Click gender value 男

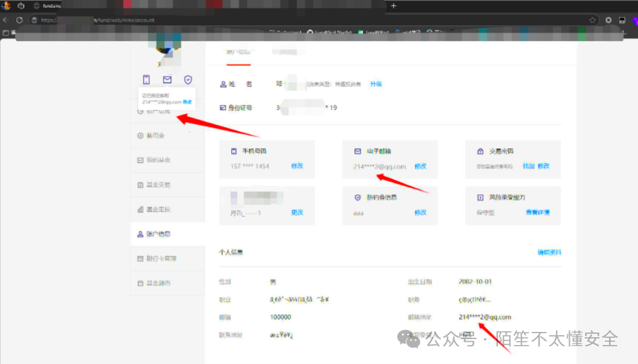click(273, 282)
